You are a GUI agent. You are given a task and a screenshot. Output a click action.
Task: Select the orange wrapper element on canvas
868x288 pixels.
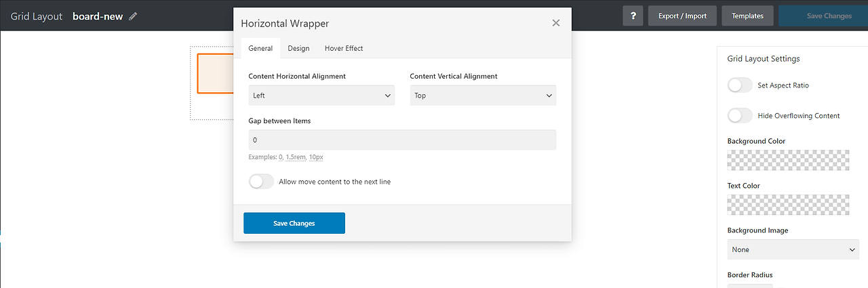pyautogui.click(x=215, y=73)
